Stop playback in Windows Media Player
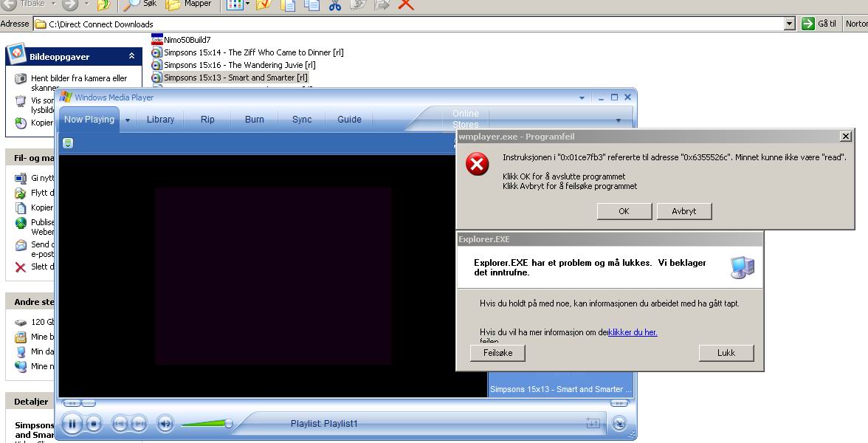The width and height of the screenshot is (868, 443). 94,424
